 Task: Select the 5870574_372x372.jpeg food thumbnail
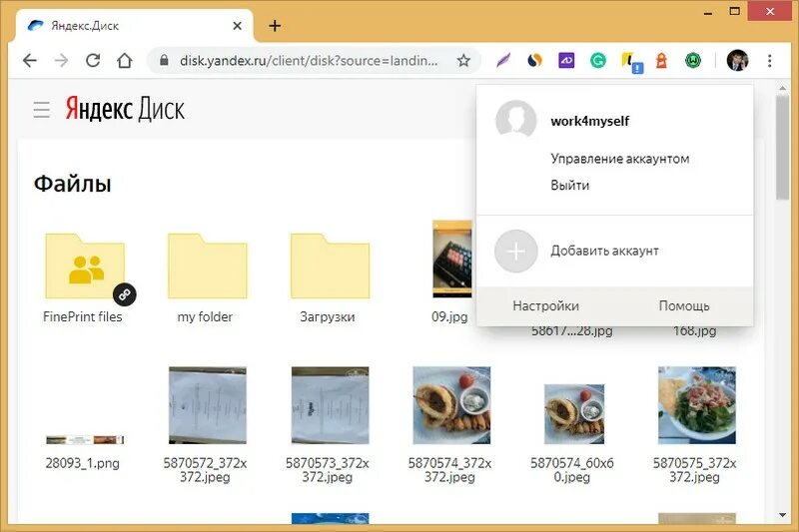452,405
